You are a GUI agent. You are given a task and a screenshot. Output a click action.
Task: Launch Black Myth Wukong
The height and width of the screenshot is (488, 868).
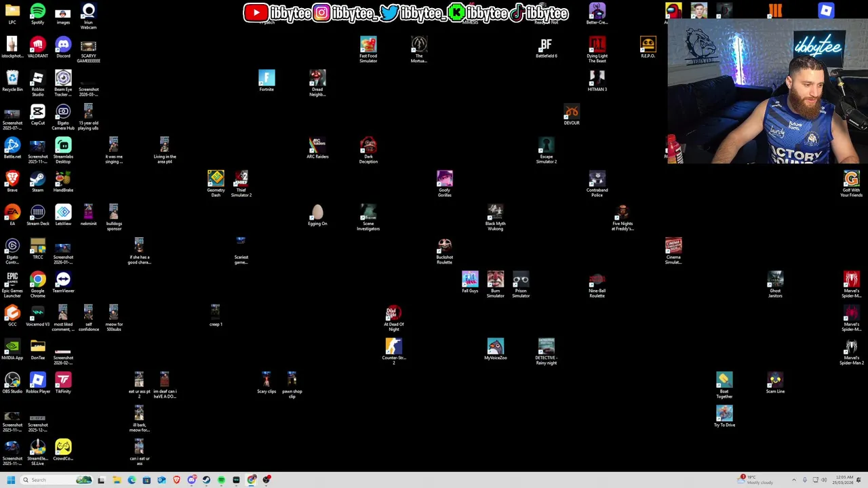point(495,218)
